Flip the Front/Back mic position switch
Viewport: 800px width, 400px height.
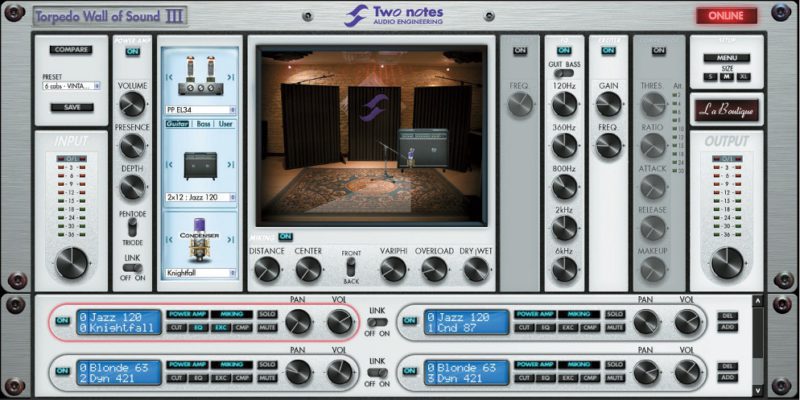click(x=351, y=267)
